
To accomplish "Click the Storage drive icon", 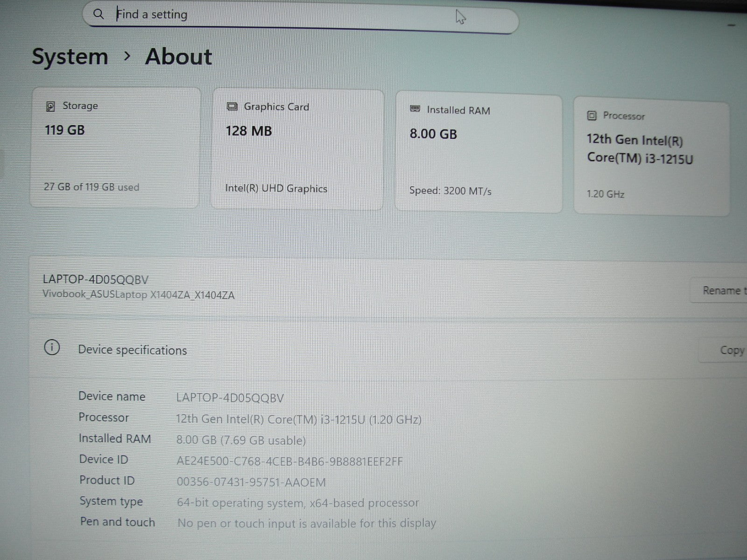I will [50, 106].
